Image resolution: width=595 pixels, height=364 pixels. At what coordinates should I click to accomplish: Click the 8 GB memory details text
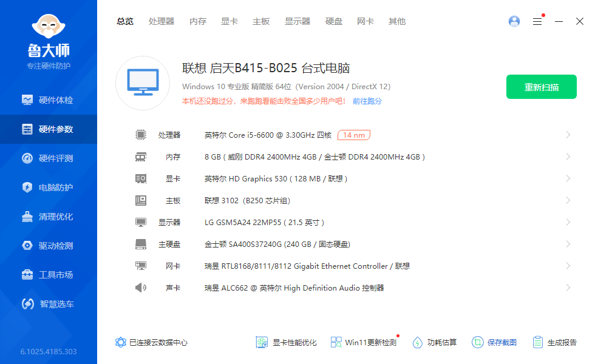click(x=314, y=157)
